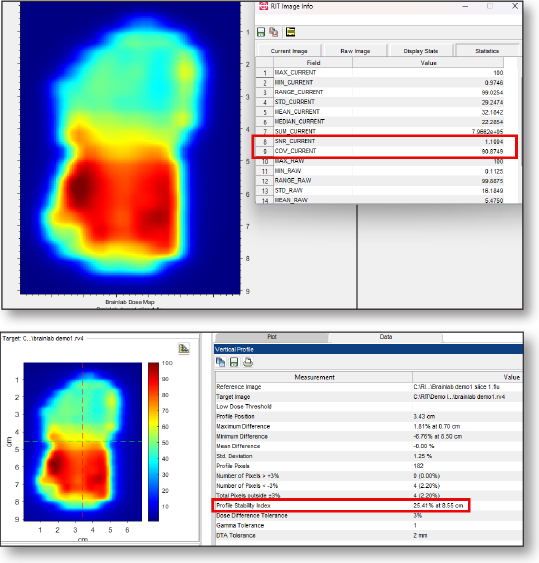Select the COV_CURRENT field
The height and width of the screenshot is (563, 539).
tap(295, 151)
